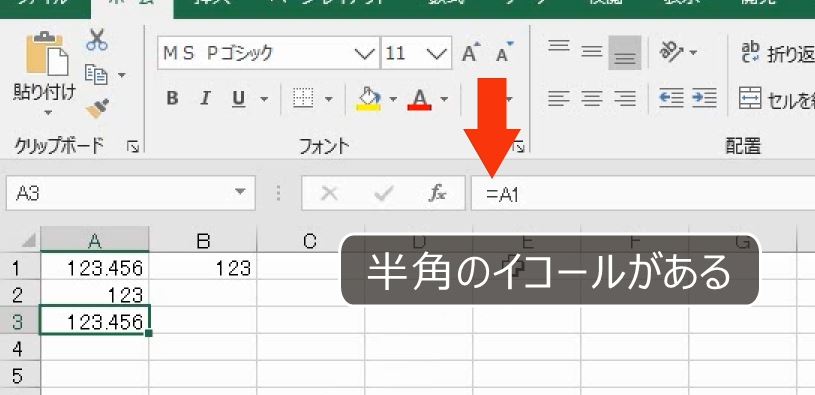Open Insert Function fx button

click(437, 194)
